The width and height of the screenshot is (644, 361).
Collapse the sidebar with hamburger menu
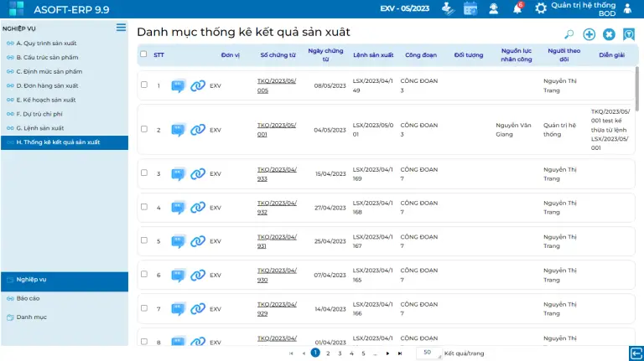point(121,28)
